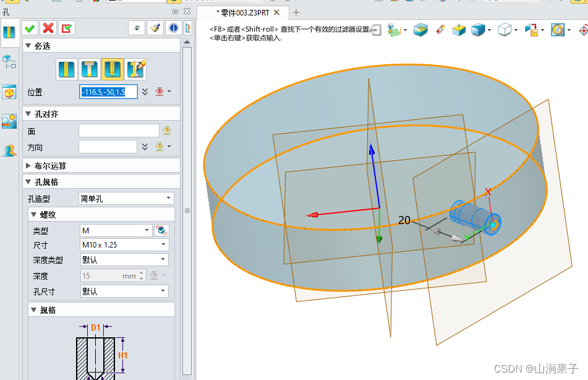Click the picture import sidebar icon
588x380 pixels.
9,121
